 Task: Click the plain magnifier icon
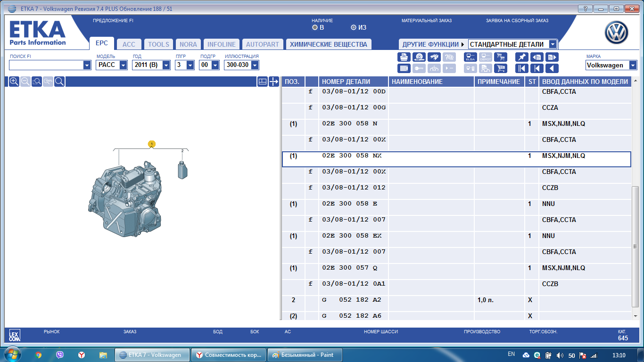click(59, 82)
